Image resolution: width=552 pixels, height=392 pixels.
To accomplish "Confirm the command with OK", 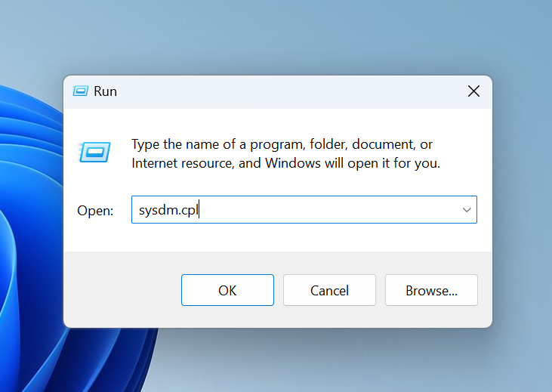I will click(x=227, y=290).
